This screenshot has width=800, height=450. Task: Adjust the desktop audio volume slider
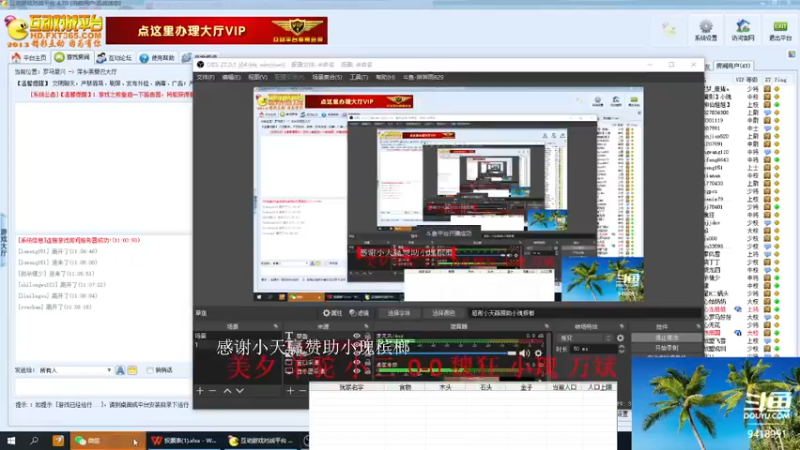[447, 353]
